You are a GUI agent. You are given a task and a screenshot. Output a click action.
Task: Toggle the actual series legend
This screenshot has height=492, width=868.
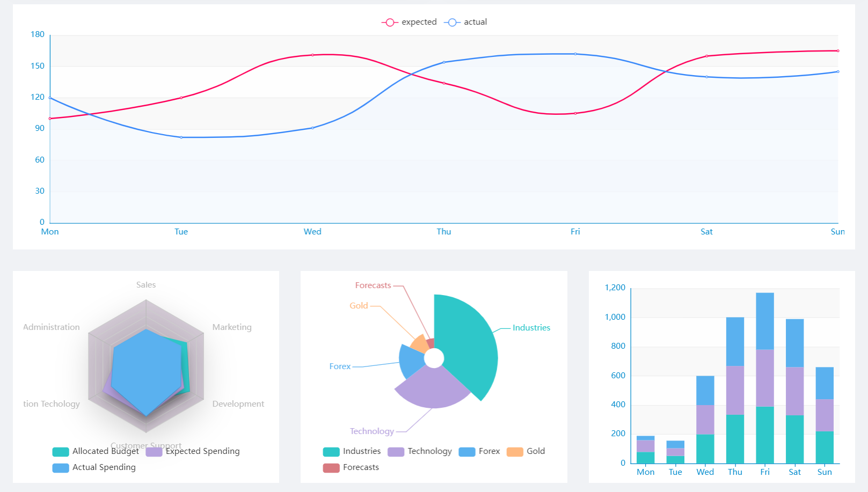click(x=465, y=22)
